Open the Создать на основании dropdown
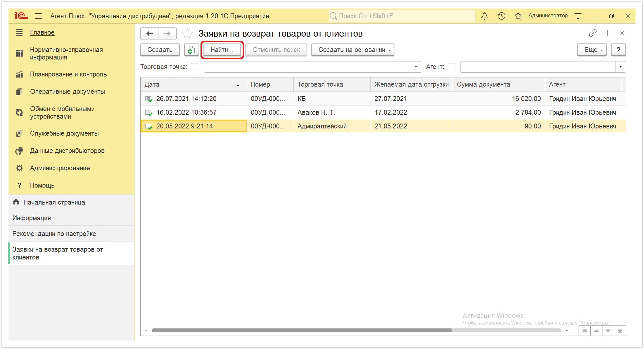The height and width of the screenshot is (349, 644). (x=353, y=50)
